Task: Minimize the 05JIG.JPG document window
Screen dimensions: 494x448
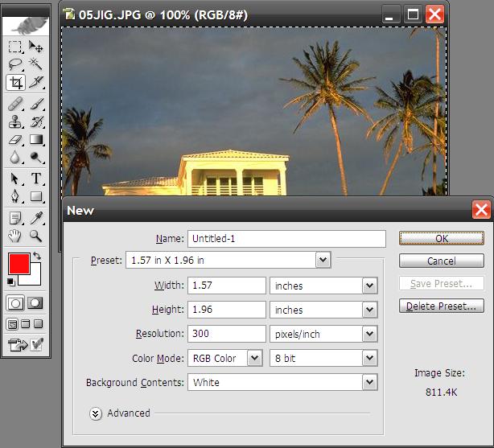Action: (x=390, y=14)
